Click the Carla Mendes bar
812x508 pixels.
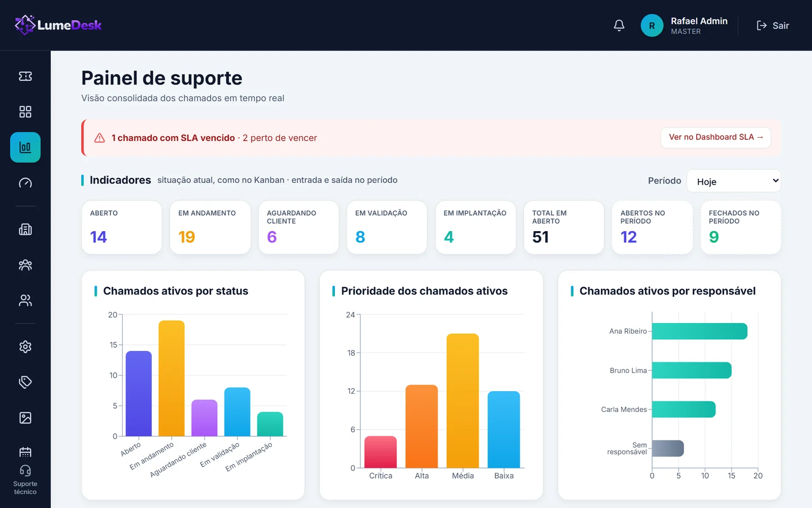[x=684, y=409]
